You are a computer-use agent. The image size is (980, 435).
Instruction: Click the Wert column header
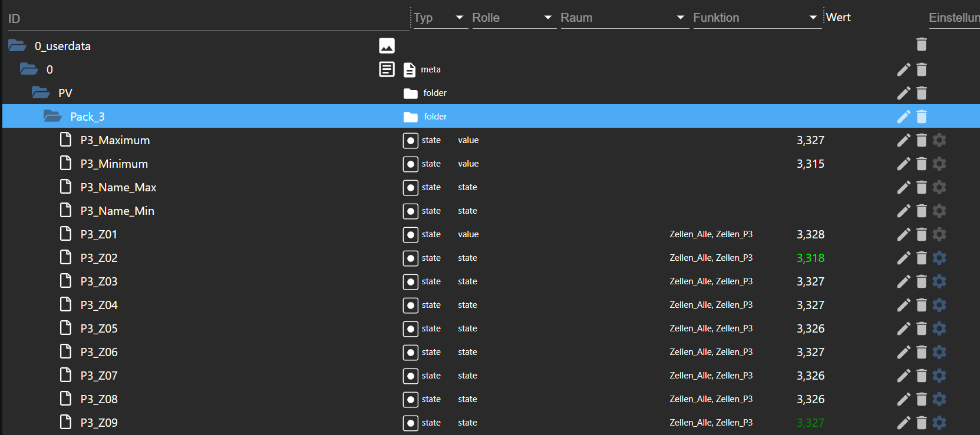tap(838, 18)
